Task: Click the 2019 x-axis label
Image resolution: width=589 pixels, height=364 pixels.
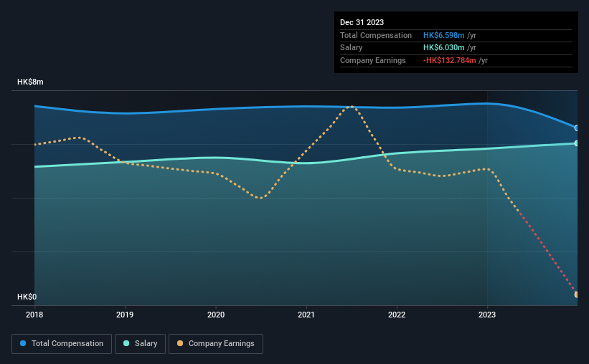Action: click(x=125, y=315)
